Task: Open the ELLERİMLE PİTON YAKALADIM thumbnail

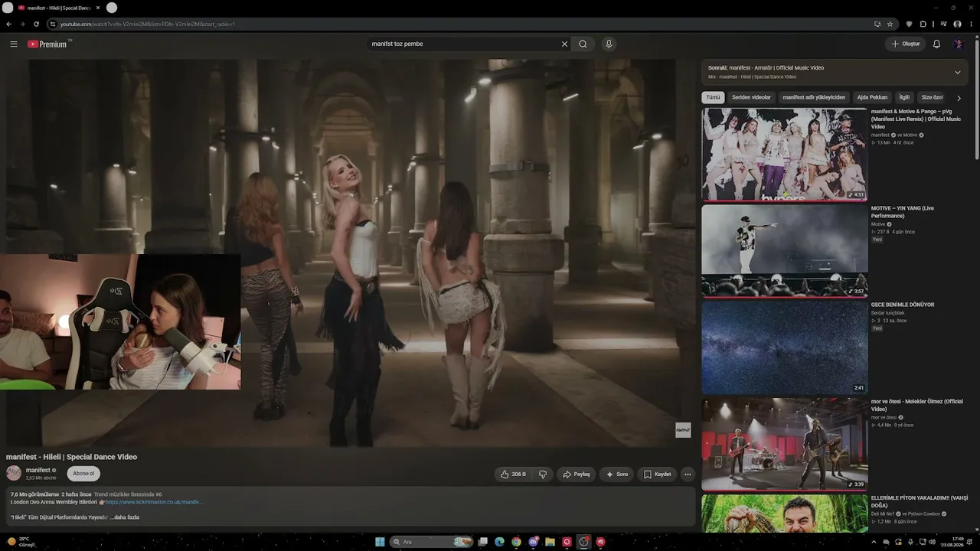Action: [785, 513]
